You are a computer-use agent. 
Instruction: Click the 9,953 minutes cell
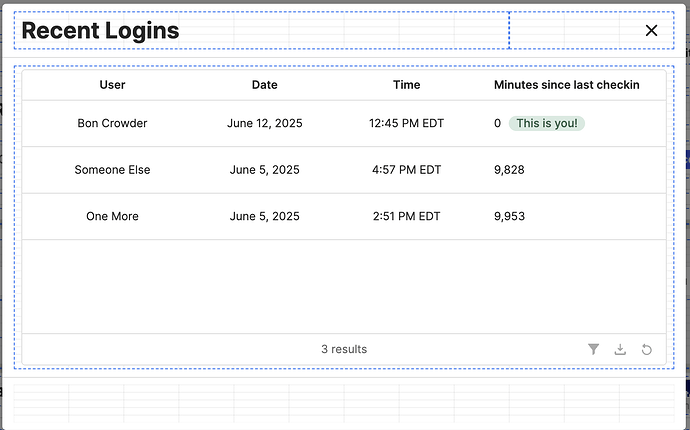(x=509, y=216)
